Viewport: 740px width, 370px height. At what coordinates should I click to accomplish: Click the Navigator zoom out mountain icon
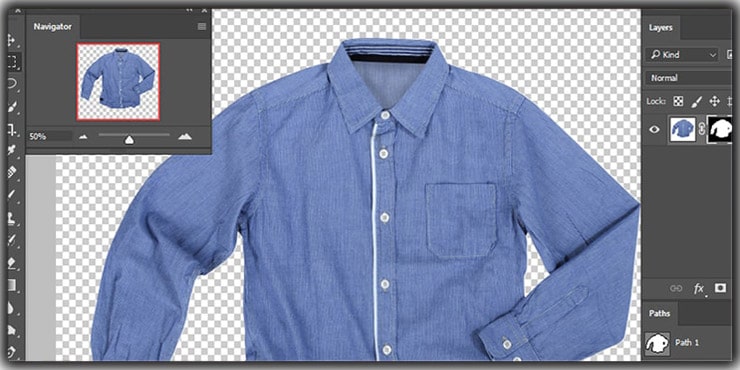point(84,137)
